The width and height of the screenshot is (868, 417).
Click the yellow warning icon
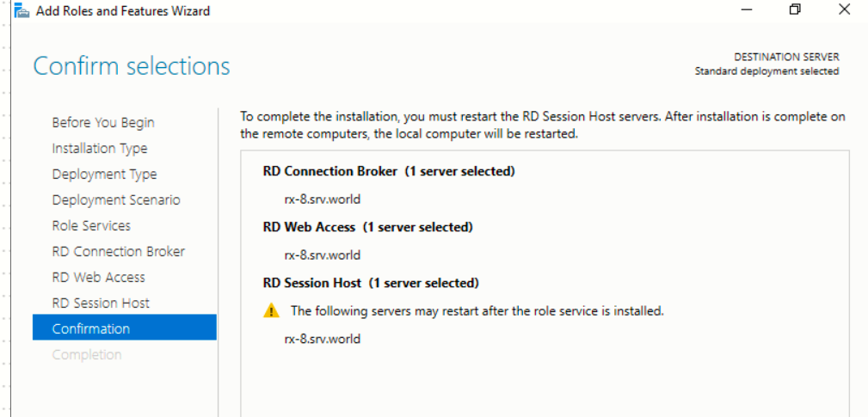click(271, 311)
